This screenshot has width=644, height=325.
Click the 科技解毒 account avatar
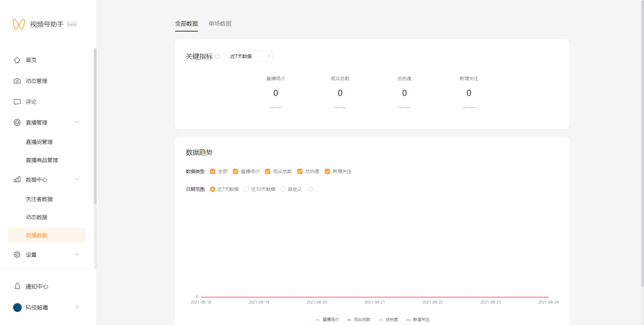coord(17,307)
